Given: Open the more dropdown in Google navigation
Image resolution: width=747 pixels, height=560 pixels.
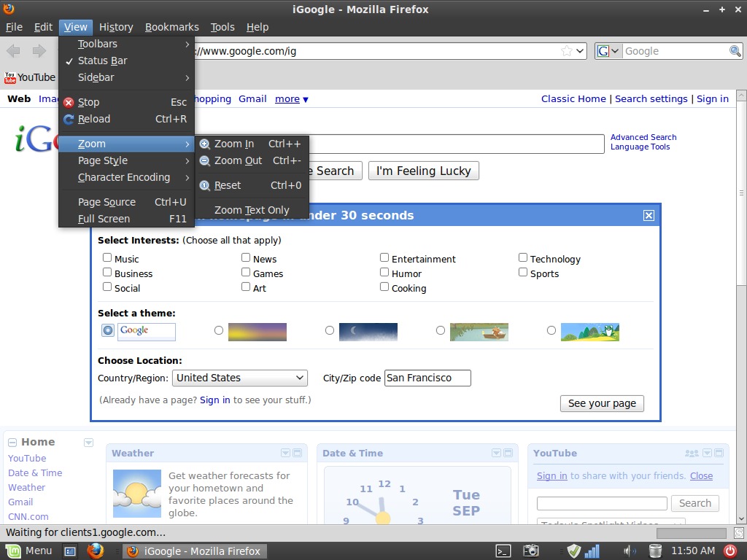Looking at the screenshot, I should (292, 99).
